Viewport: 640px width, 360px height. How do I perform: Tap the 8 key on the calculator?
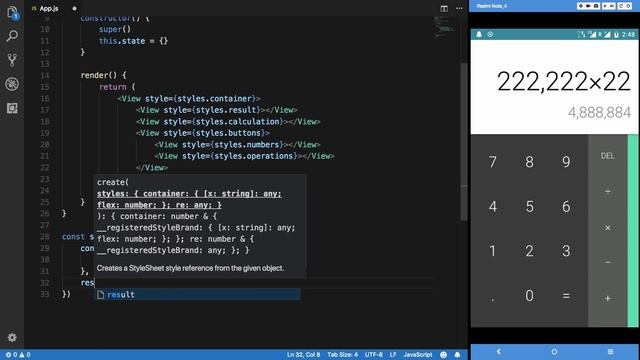tap(529, 162)
